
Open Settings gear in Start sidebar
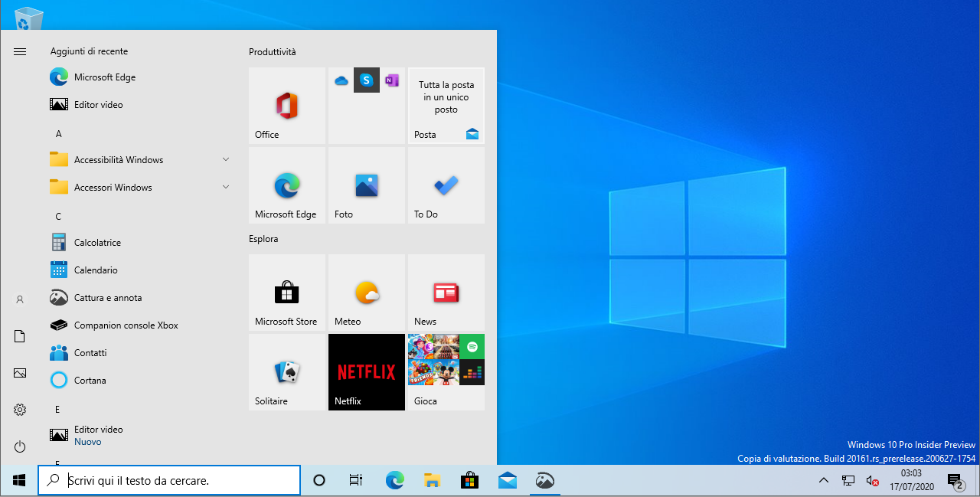(x=20, y=410)
